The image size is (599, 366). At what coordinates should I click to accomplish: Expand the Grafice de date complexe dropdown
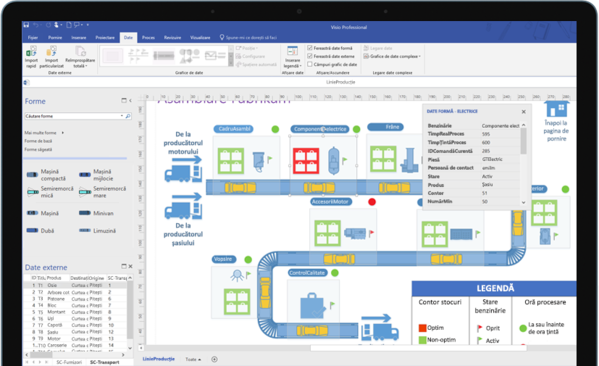click(392, 56)
